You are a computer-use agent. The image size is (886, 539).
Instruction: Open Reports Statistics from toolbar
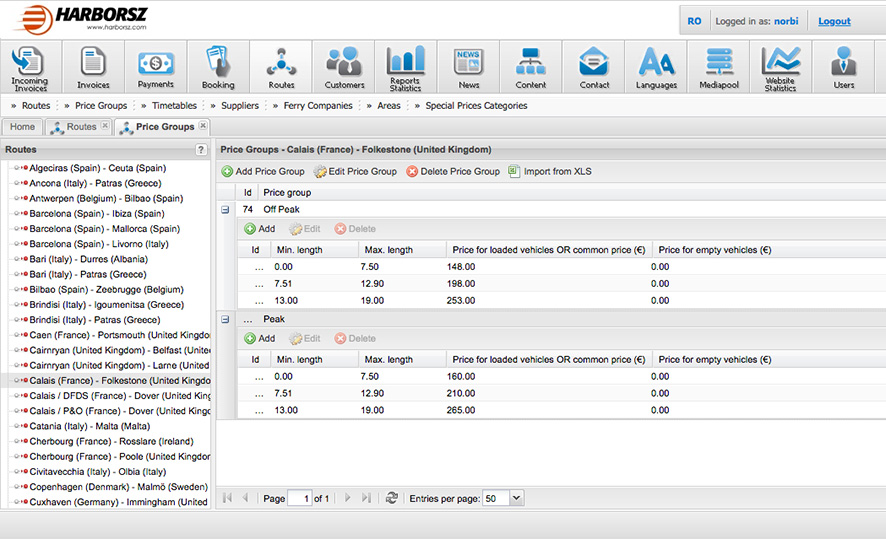(x=405, y=67)
